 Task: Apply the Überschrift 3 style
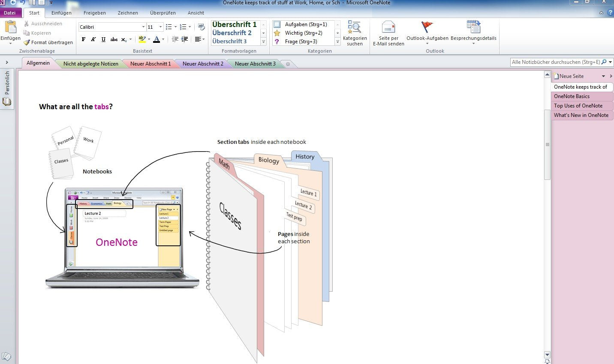click(229, 42)
